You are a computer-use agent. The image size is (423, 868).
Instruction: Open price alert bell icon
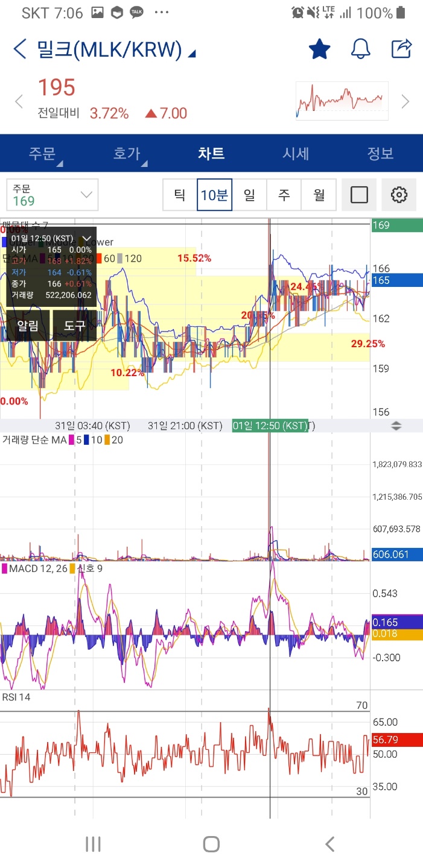[361, 49]
